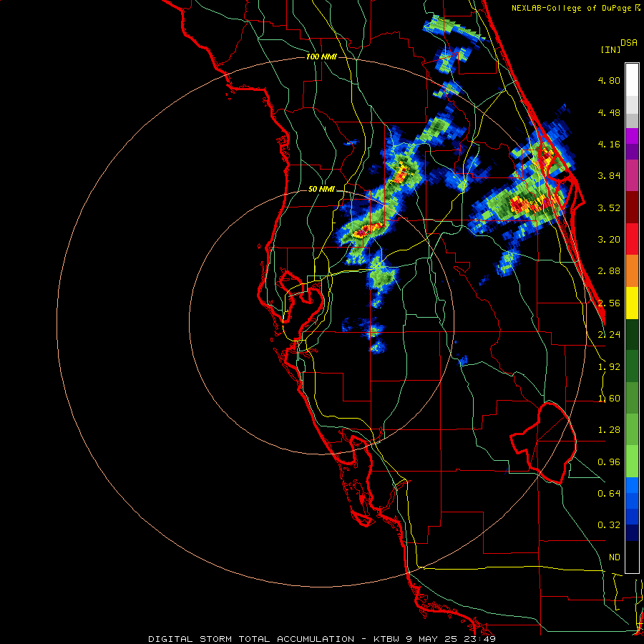
Task: Select the black ND legend swatch
Action: coord(632,557)
